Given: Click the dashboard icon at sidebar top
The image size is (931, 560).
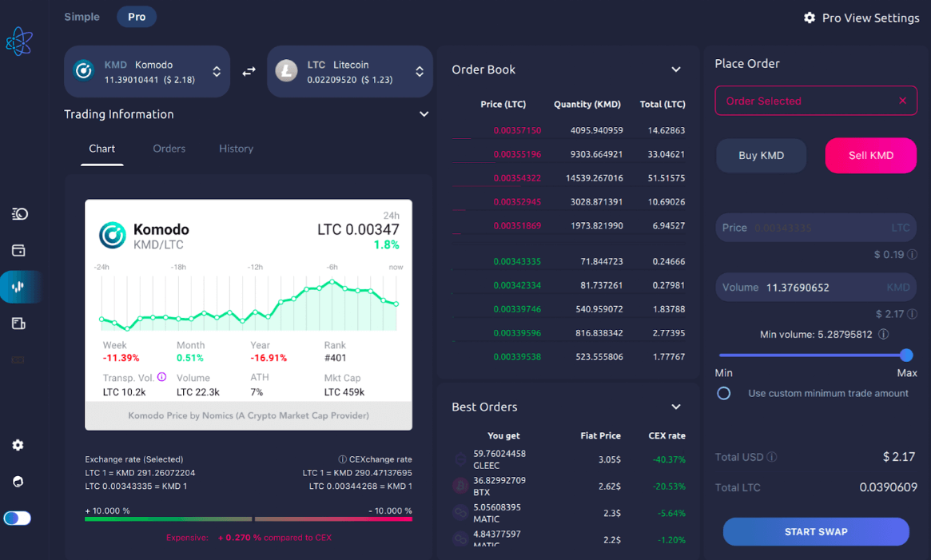Looking at the screenshot, I should point(18,213).
